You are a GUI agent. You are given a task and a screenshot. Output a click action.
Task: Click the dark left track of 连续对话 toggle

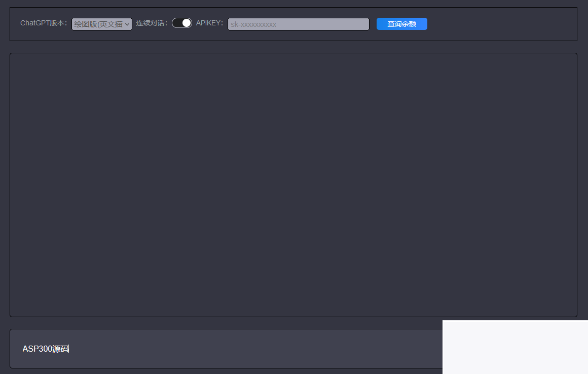click(x=177, y=23)
